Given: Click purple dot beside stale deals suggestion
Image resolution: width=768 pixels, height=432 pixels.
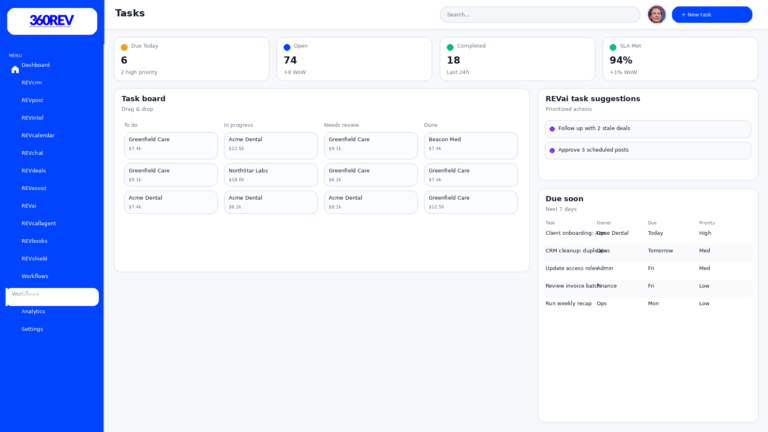Looking at the screenshot, I should [x=552, y=129].
